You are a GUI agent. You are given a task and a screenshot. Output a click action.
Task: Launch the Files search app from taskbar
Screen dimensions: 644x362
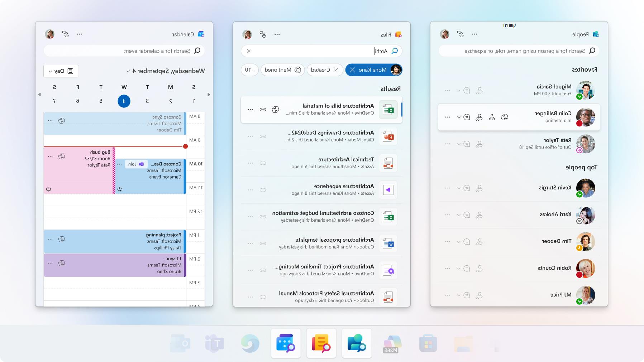[321, 343]
